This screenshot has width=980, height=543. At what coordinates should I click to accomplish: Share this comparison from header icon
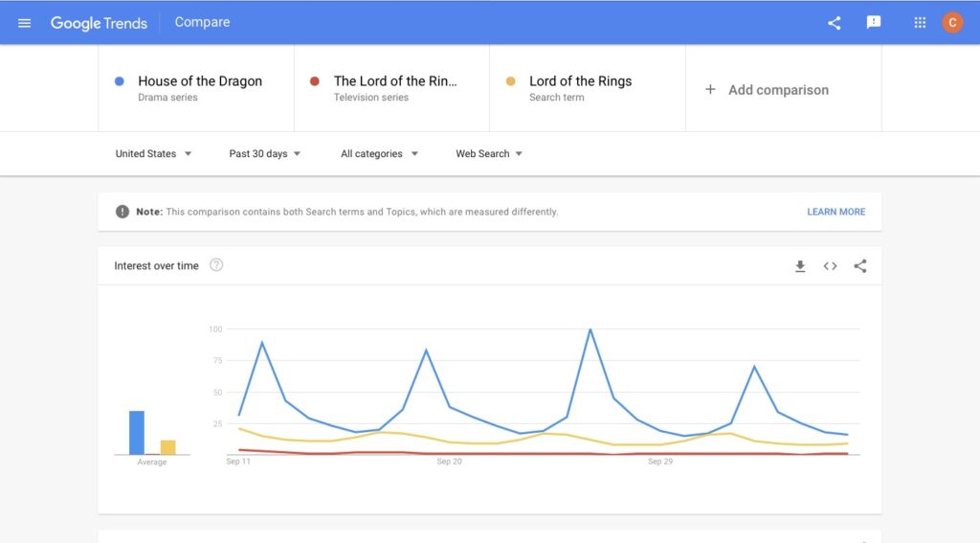834,23
